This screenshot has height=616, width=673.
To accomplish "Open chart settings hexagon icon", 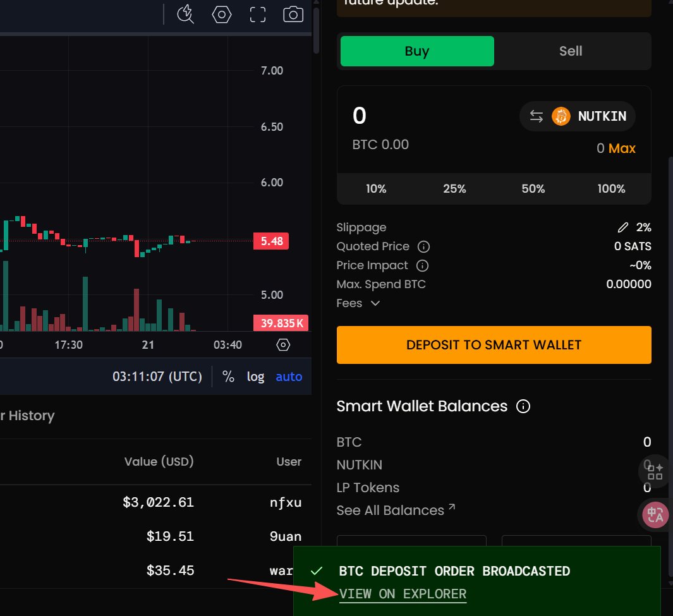I will [x=222, y=14].
